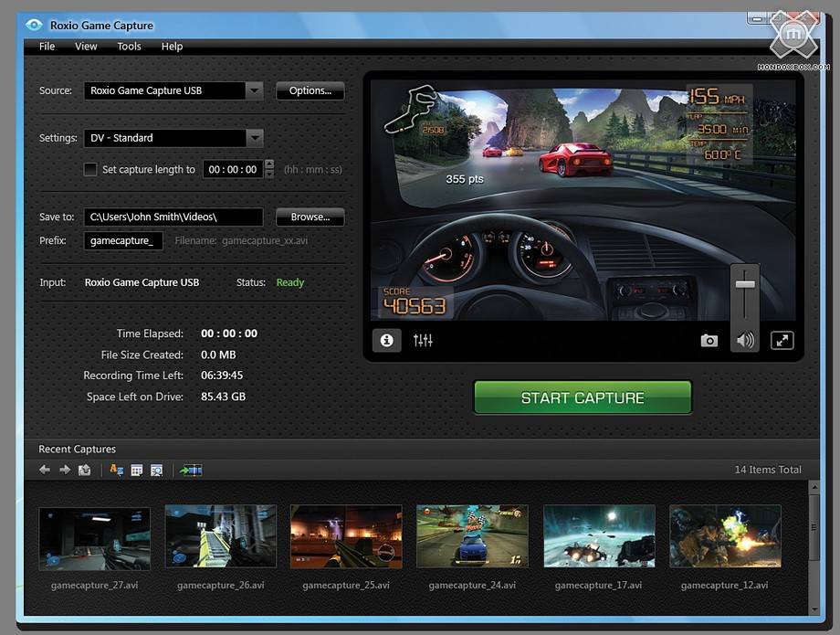Click the Prefix text field

pos(124,240)
